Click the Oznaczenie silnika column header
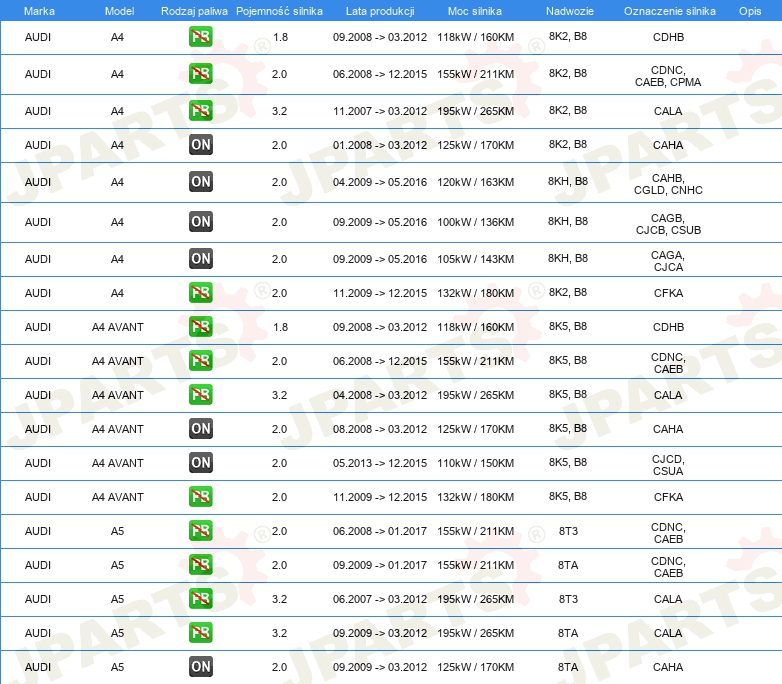The height and width of the screenshot is (684, 782). pos(669,11)
